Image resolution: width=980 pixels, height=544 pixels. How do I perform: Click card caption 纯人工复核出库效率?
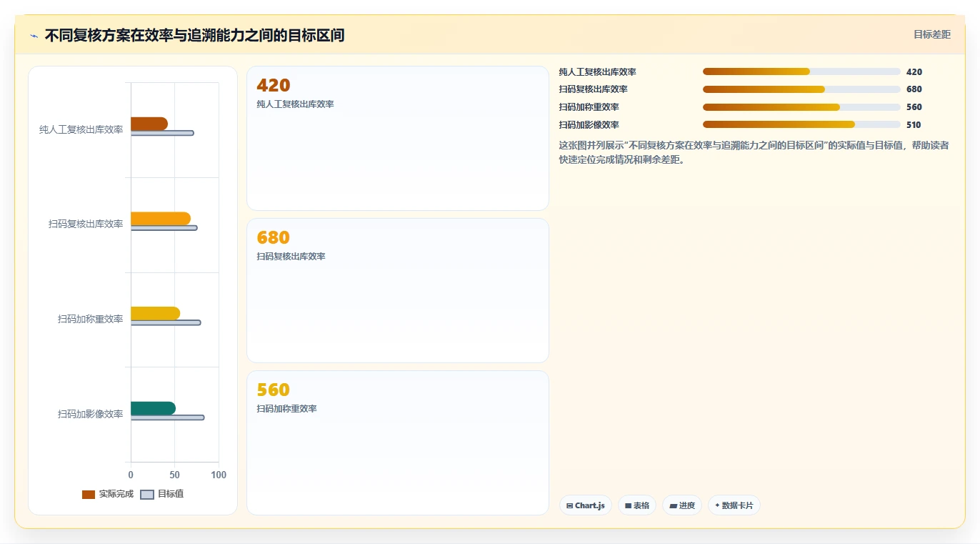click(x=295, y=104)
